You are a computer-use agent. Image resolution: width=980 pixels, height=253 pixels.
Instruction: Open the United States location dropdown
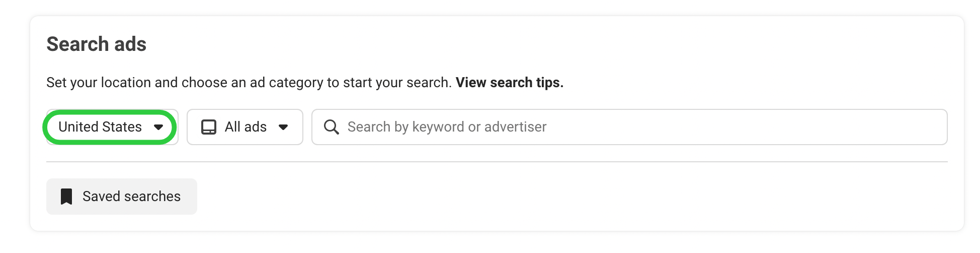(x=112, y=127)
